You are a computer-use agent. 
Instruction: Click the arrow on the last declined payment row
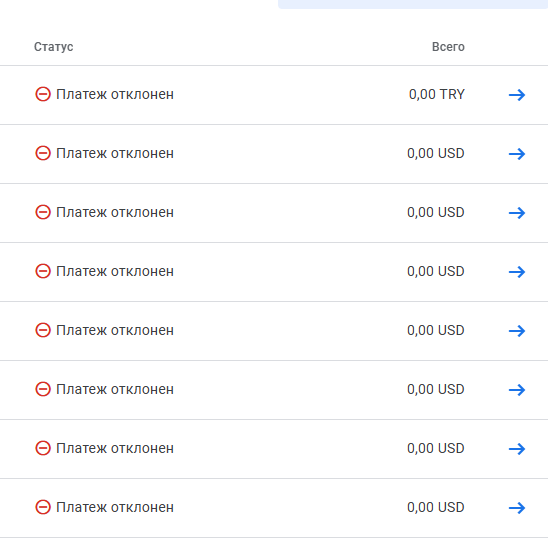coord(517,508)
